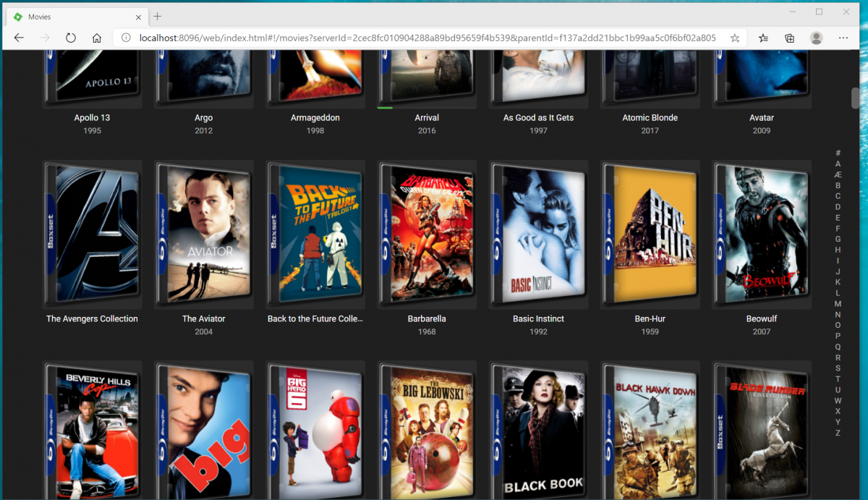Click the year 1959 under Ben-Hur
The image size is (868, 500).
pyautogui.click(x=650, y=332)
